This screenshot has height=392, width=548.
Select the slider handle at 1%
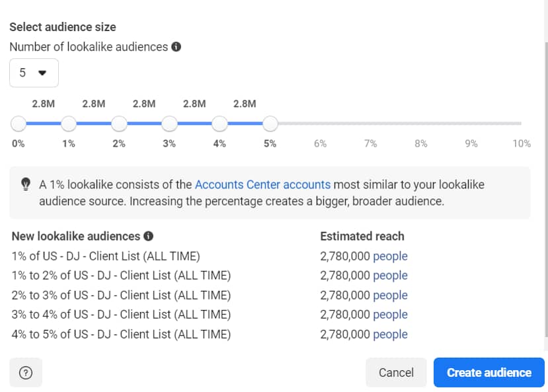(x=69, y=124)
